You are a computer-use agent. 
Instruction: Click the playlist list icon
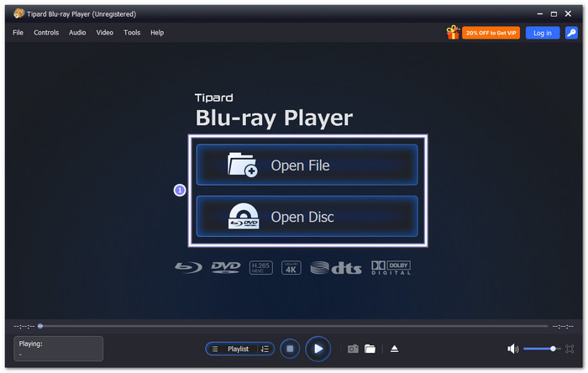[x=215, y=349]
